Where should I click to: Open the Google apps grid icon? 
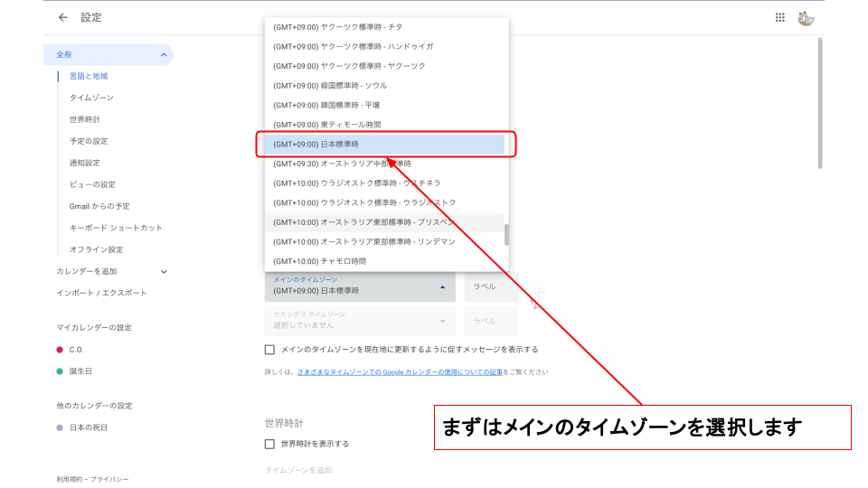pos(780,17)
